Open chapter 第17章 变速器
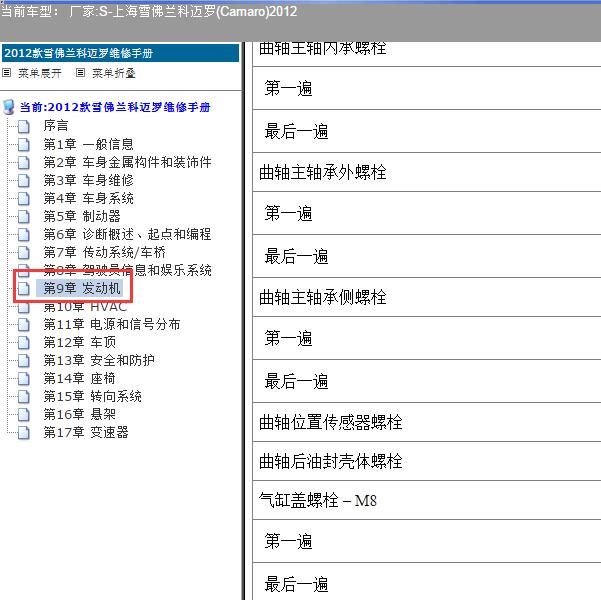The width and height of the screenshot is (601, 600). [x=86, y=432]
